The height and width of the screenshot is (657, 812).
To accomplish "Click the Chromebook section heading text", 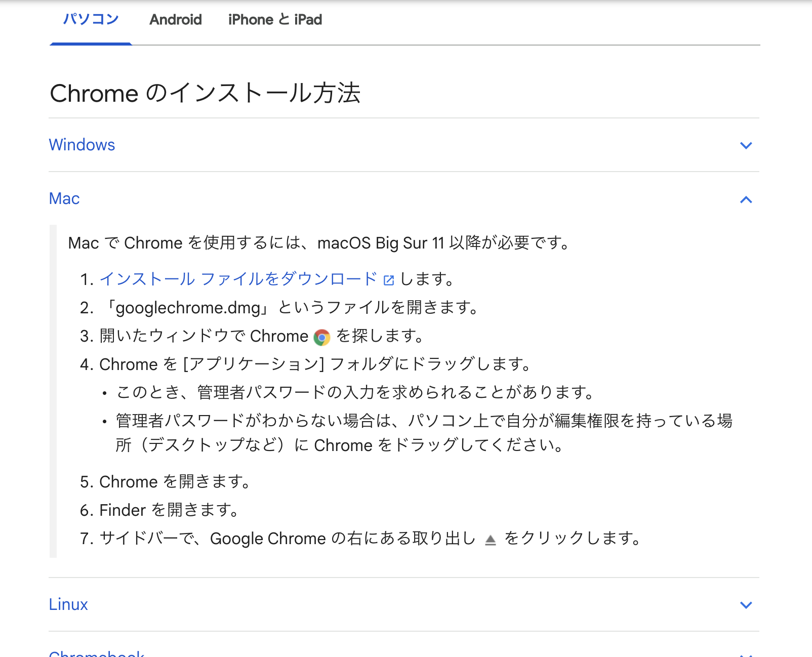I will (97, 653).
